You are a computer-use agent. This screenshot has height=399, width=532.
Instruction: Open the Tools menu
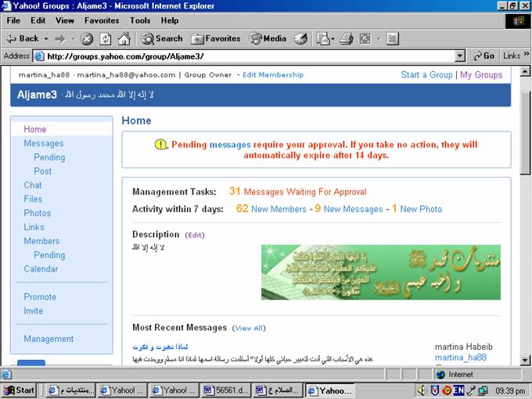[140, 20]
